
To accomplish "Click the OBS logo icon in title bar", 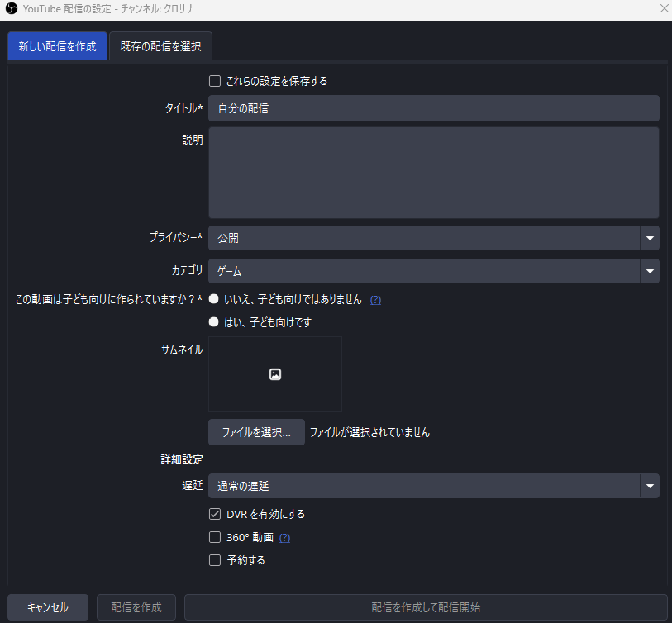I will pyautogui.click(x=11, y=8).
